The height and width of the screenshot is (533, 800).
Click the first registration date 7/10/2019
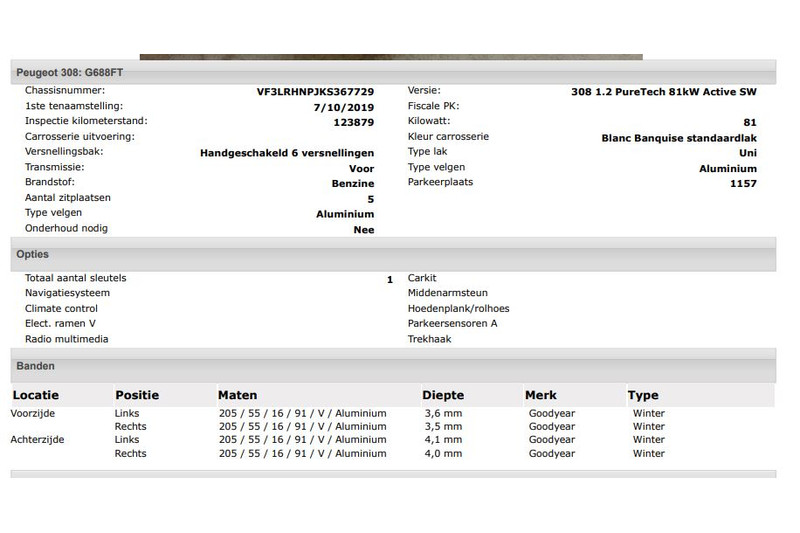(x=343, y=106)
